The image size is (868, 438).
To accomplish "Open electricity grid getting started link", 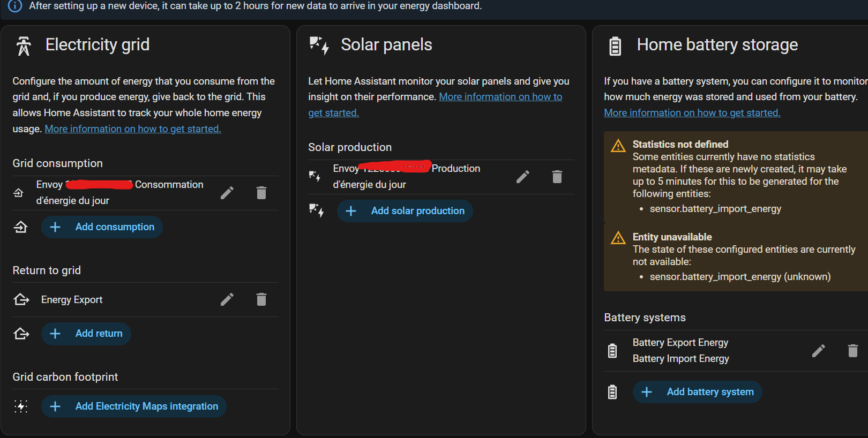I will [x=133, y=129].
